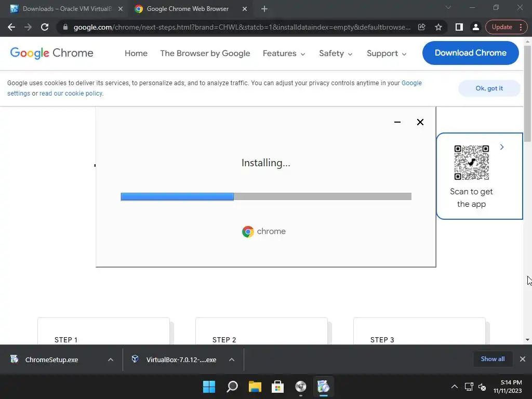Viewport: 532px width, 399px height.
Task: Close the downloads bar
Action: [523, 359]
